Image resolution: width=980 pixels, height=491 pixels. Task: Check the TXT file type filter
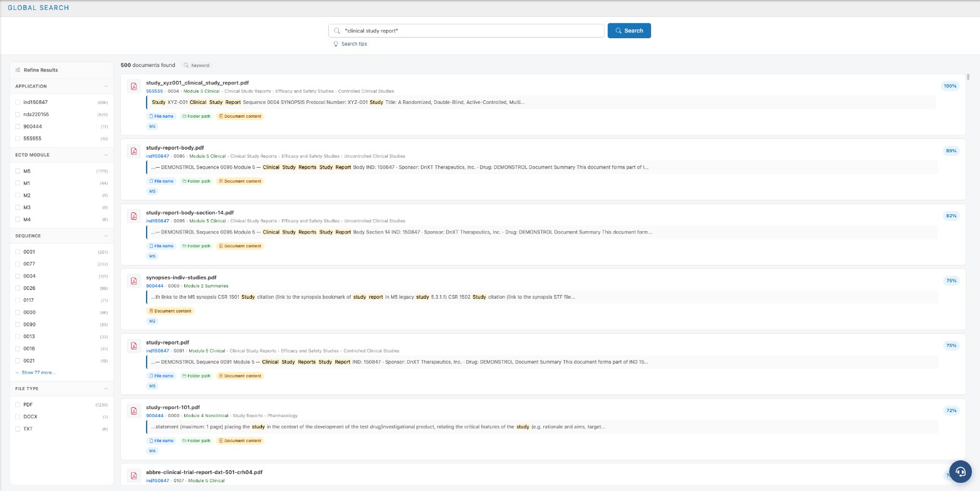18,429
